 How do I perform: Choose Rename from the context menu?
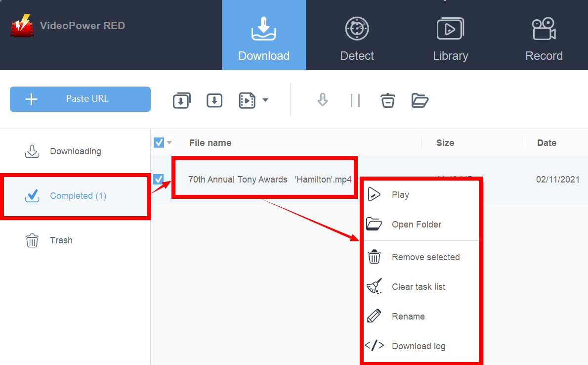point(422,317)
